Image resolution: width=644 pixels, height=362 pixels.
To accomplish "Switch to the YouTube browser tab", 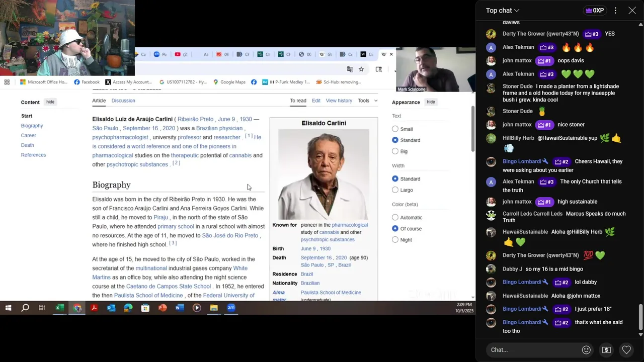I will [x=180, y=54].
